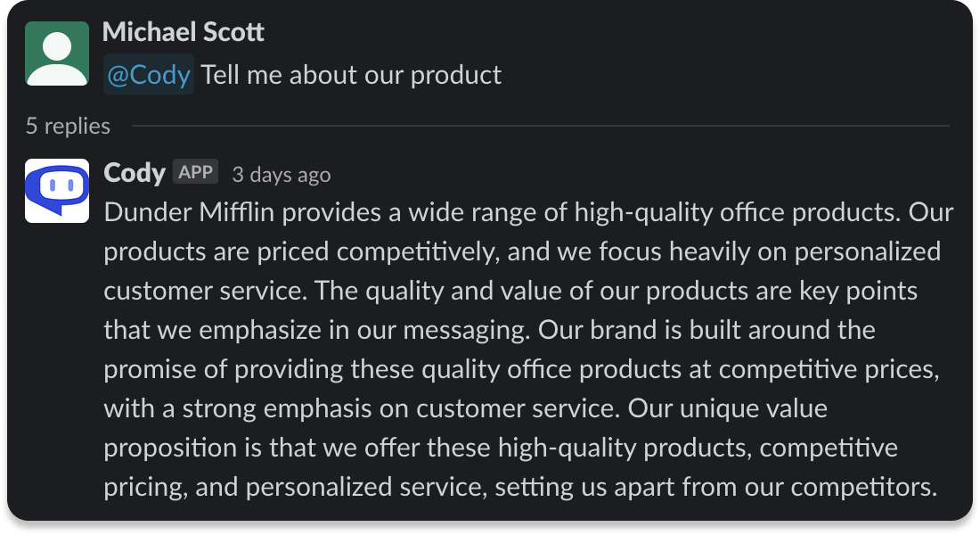The height and width of the screenshot is (535, 980).
Task: Open the "3 days ago" timestamp link
Action: click(281, 175)
